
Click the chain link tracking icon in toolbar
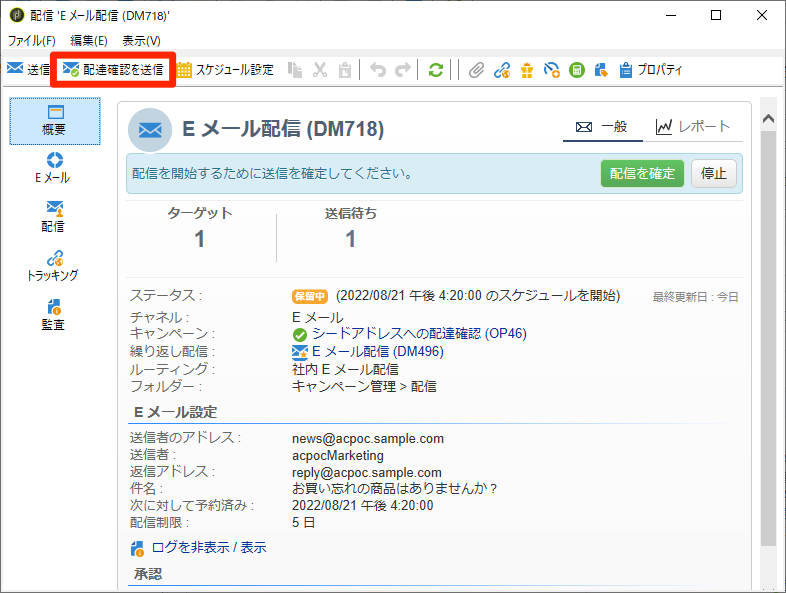pyautogui.click(x=502, y=70)
